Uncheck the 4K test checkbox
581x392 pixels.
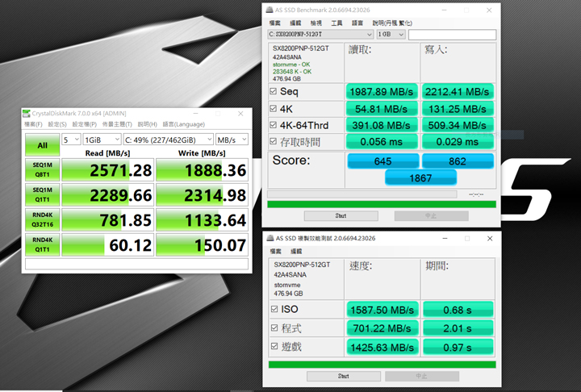click(x=273, y=109)
